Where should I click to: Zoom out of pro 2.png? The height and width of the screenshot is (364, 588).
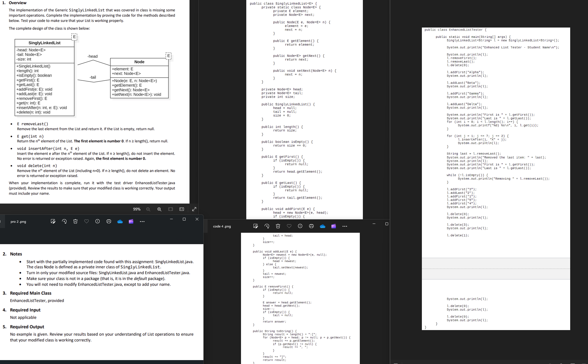coord(148,209)
